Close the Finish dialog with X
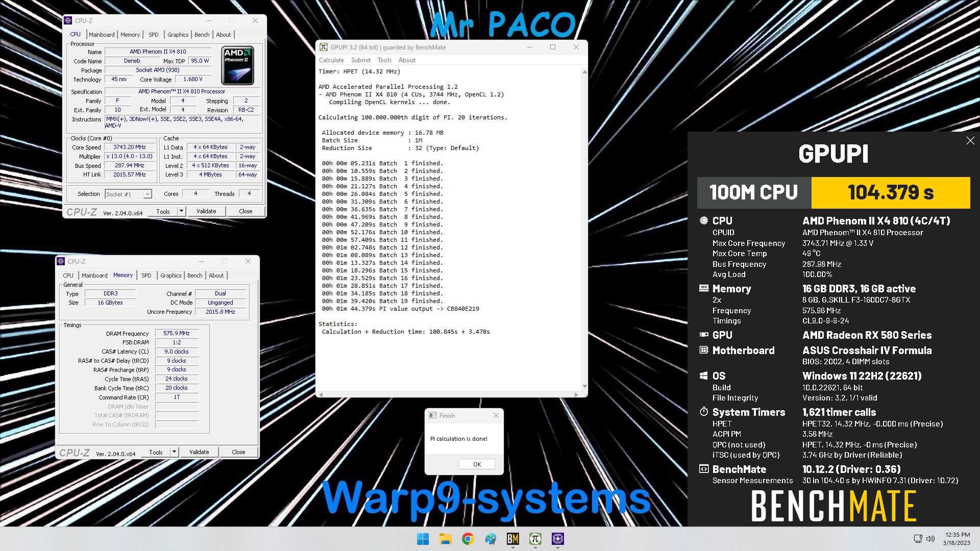980x551 pixels. tap(496, 416)
